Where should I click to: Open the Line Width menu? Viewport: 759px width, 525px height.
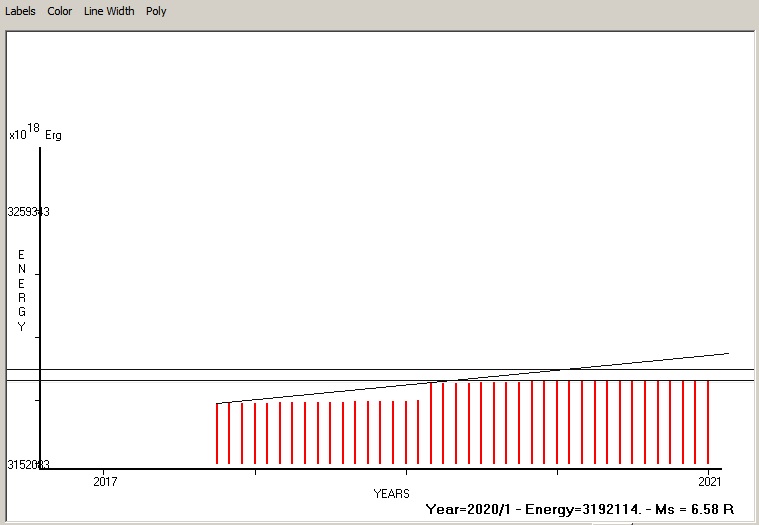pyautogui.click(x=109, y=11)
